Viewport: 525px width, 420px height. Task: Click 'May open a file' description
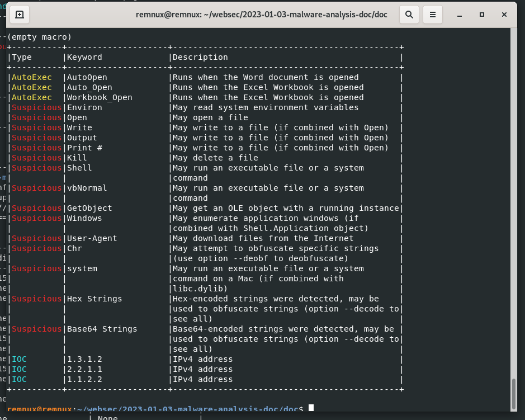[x=210, y=117]
